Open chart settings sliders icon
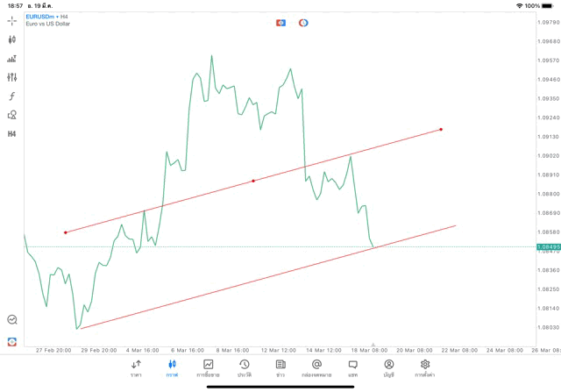Image resolution: width=561 pixels, height=392 pixels. pos(12,77)
